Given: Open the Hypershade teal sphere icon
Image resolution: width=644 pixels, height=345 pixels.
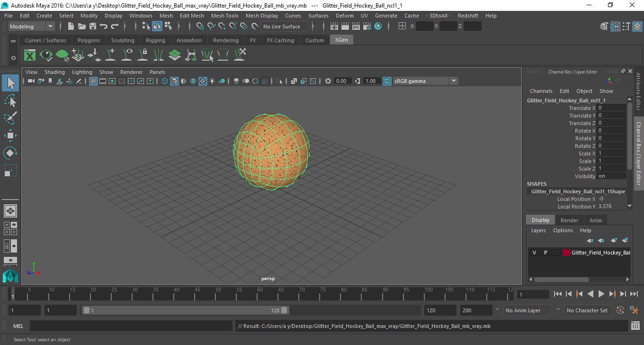Looking at the screenshot, I should 378,27.
